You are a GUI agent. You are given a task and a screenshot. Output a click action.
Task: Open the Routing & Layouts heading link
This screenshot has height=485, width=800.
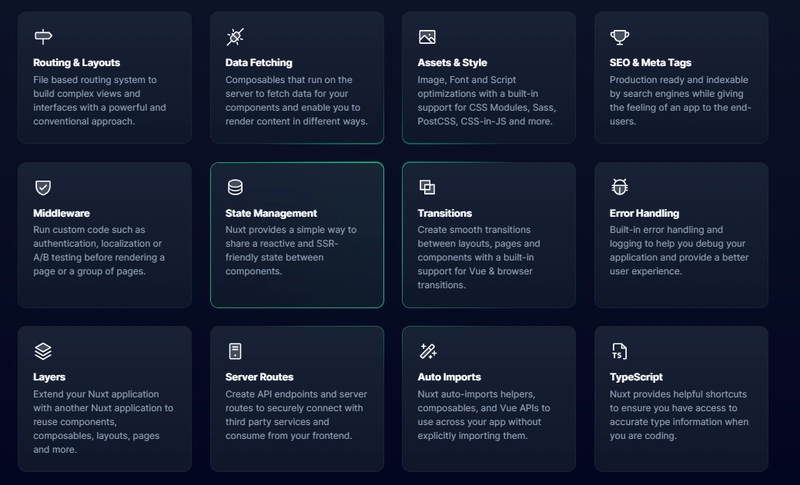[77, 63]
